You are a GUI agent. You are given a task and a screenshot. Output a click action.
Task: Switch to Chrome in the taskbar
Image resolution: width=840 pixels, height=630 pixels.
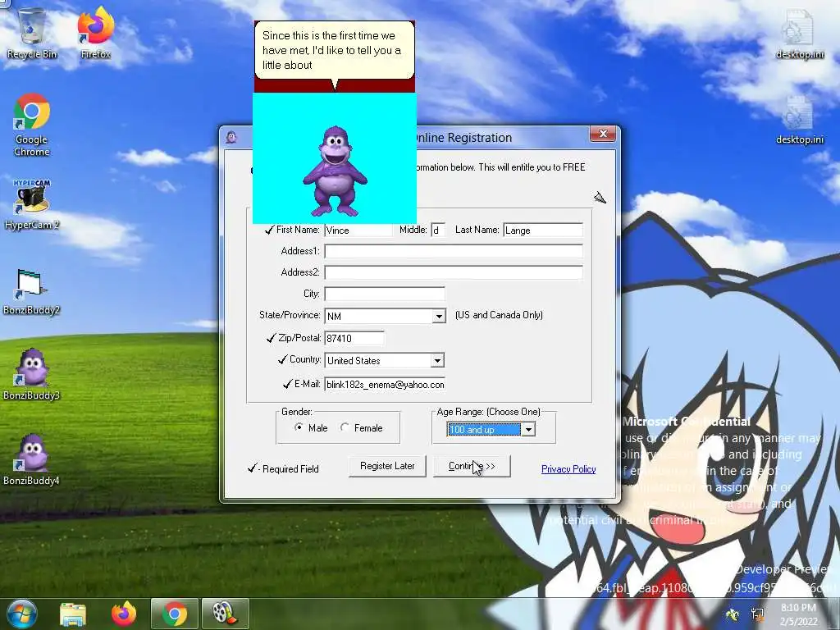point(175,614)
